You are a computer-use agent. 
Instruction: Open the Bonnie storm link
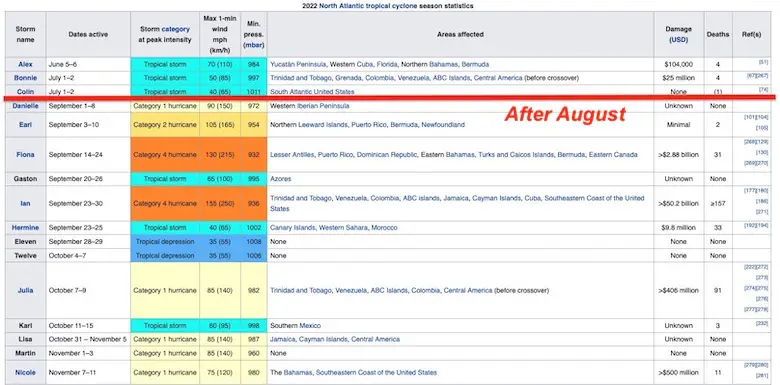click(x=25, y=78)
